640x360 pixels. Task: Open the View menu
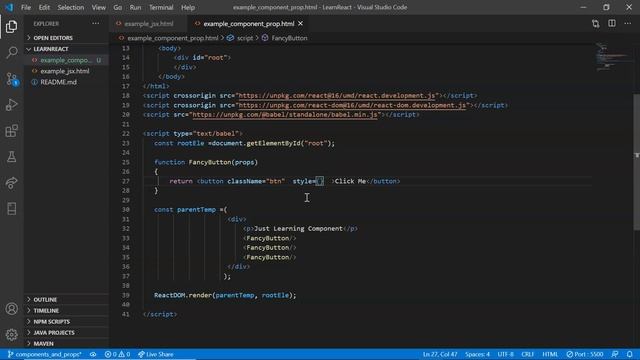point(98,7)
